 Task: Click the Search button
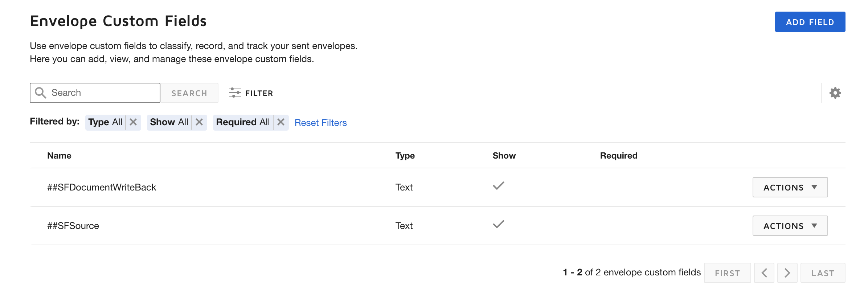click(189, 93)
